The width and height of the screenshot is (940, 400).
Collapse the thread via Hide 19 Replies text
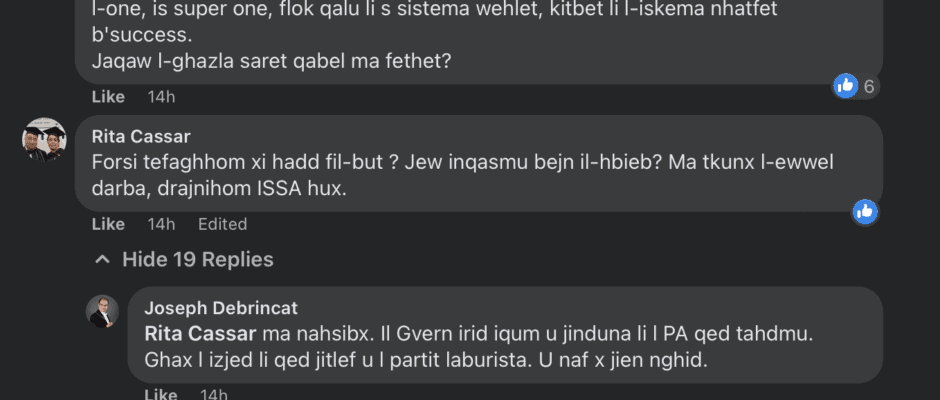[x=197, y=260]
